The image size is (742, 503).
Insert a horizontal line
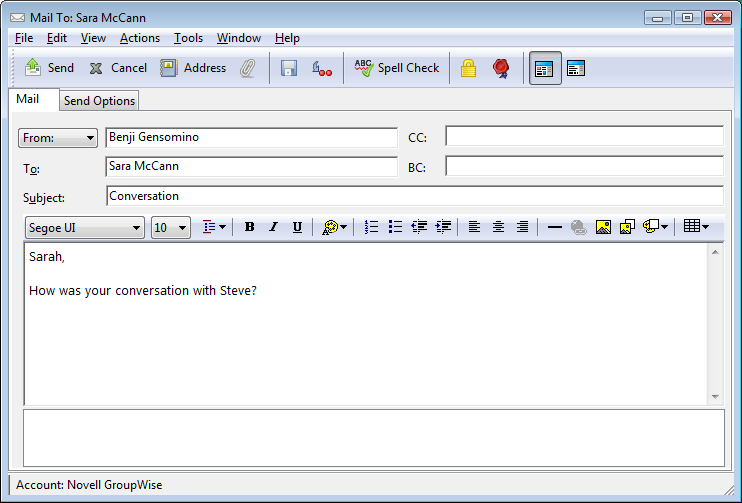[x=555, y=228]
